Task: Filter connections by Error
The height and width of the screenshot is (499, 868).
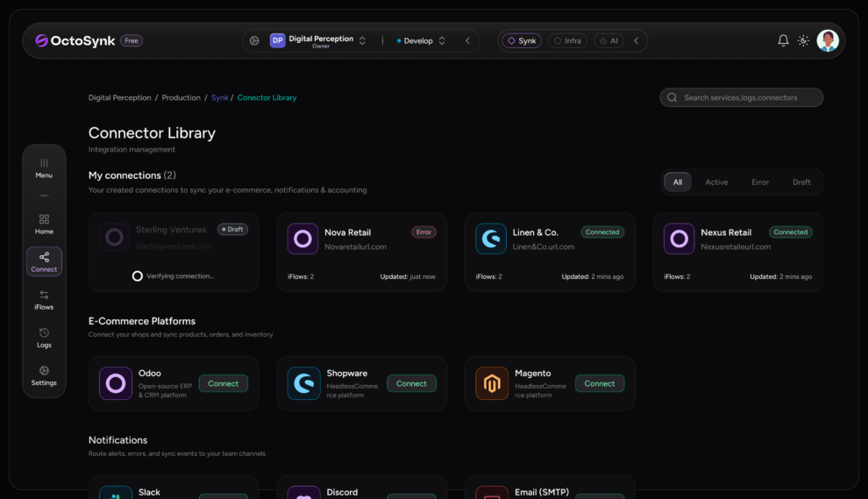Action: [x=760, y=182]
